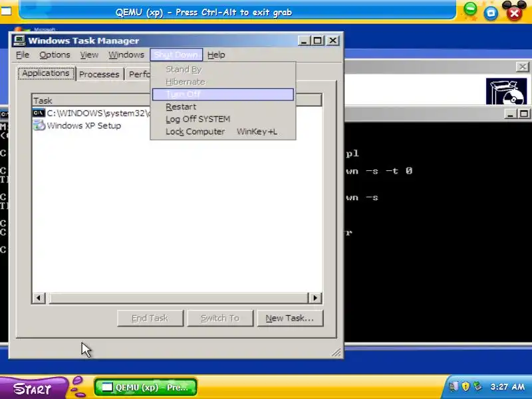Viewport: 532px width, 399px height.
Task: Click the Switch To button
Action: [x=220, y=319]
